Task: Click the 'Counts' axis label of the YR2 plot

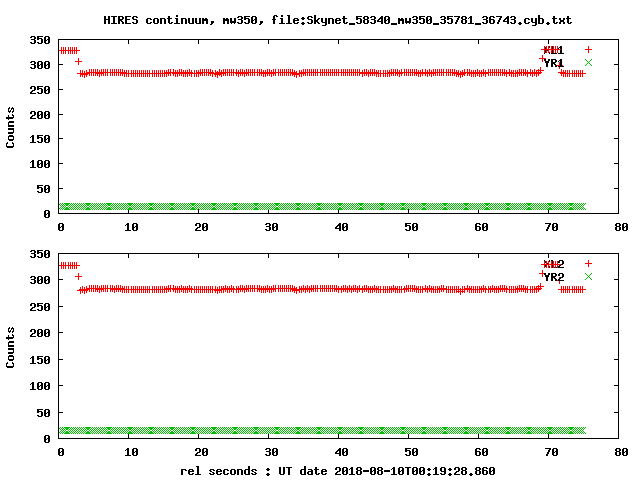Action: [10, 347]
